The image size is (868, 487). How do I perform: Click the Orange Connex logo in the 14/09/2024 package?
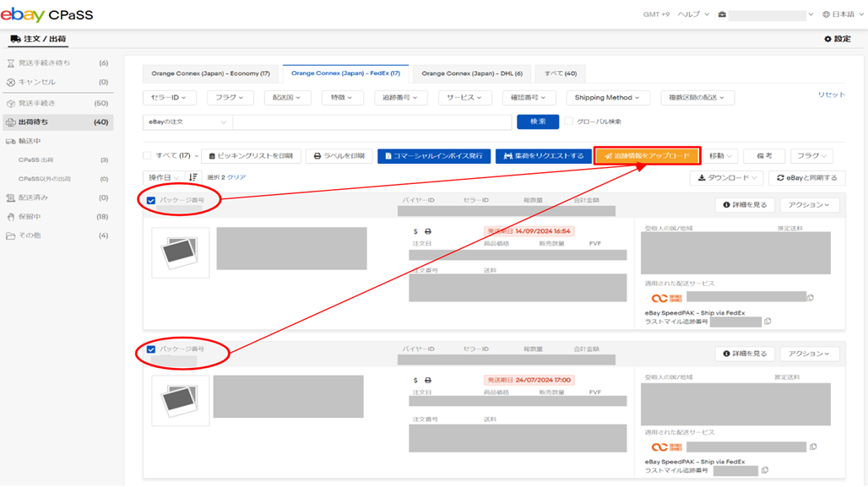[666, 298]
